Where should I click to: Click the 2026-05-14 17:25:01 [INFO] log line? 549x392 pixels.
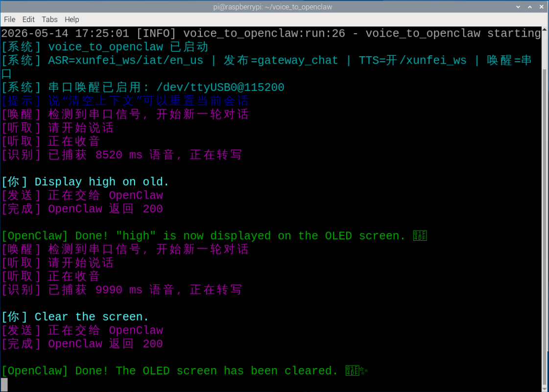(x=271, y=33)
